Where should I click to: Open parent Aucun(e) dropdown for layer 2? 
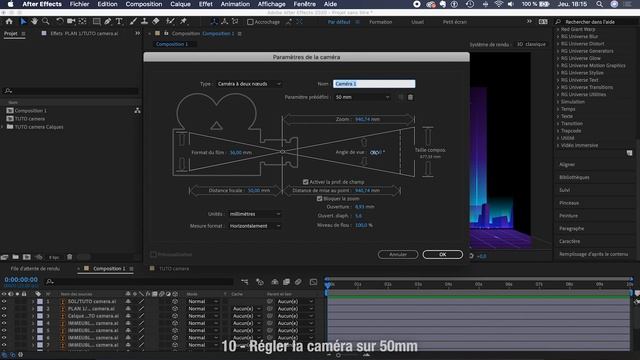click(295, 309)
